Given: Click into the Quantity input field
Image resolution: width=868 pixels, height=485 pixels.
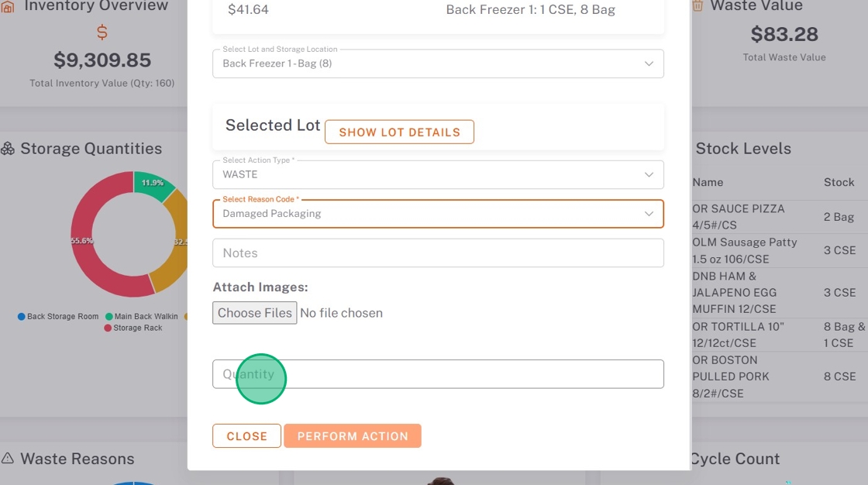Looking at the screenshot, I should click(x=438, y=374).
